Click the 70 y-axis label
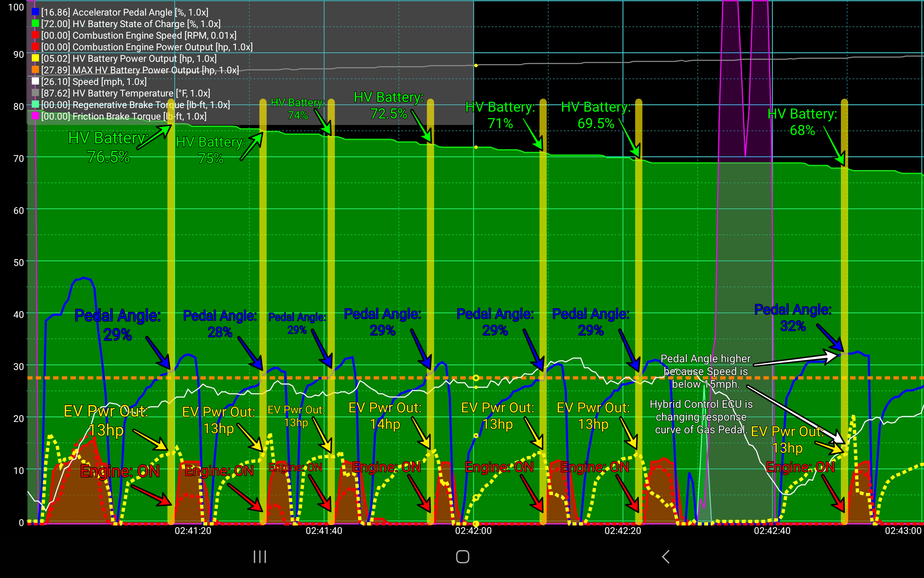924x578 pixels. tap(19, 159)
